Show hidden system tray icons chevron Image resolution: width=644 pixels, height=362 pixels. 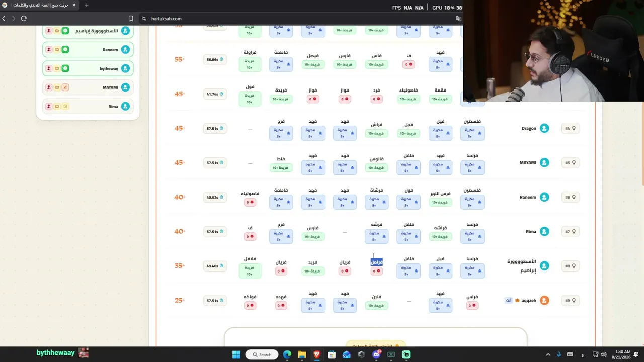(x=548, y=355)
